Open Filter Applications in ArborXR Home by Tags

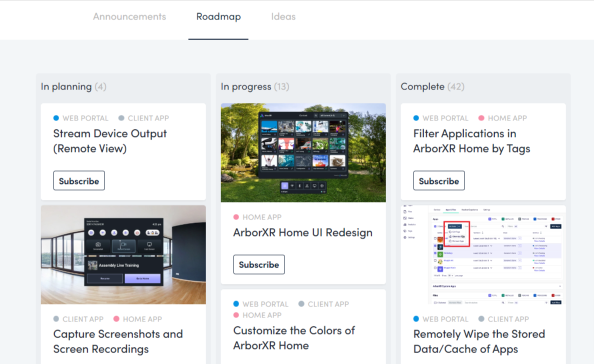[x=471, y=141]
